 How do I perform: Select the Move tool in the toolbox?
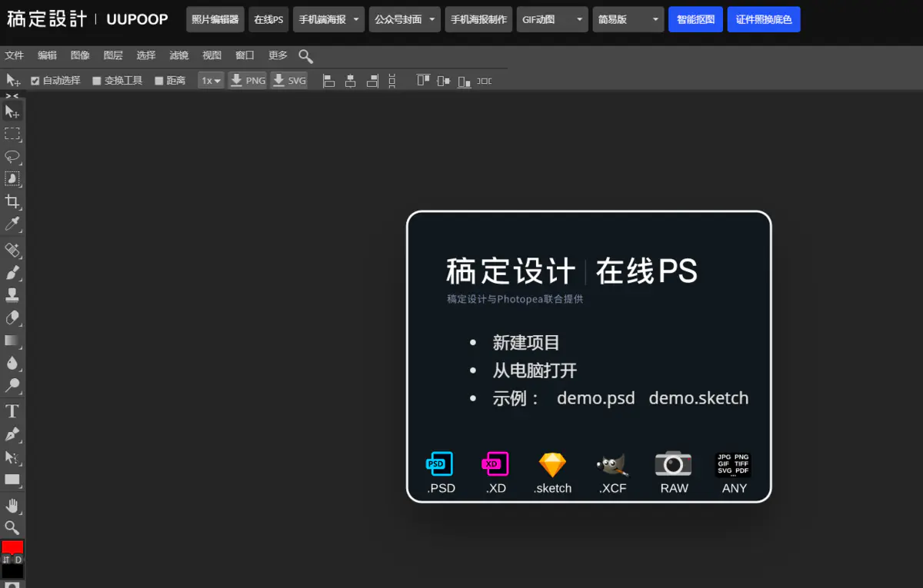[12, 112]
